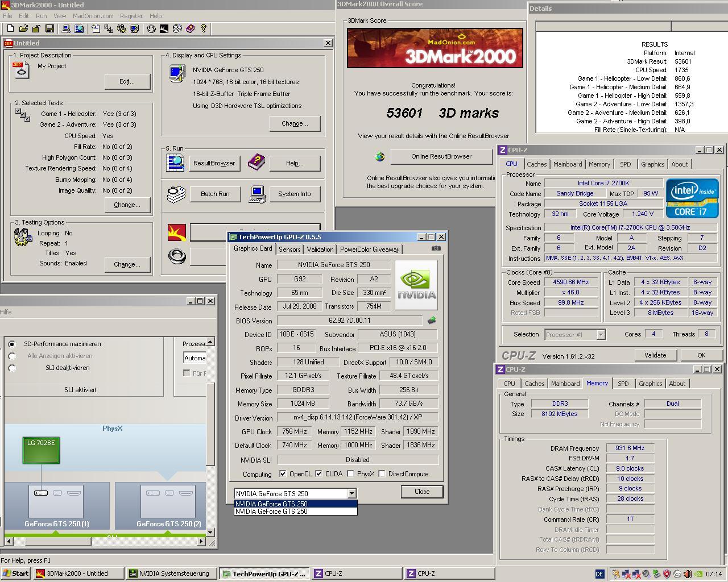Choose the highlighted GeForce GTS 250 list entry
This screenshot has height=582, width=728.
pos(296,504)
